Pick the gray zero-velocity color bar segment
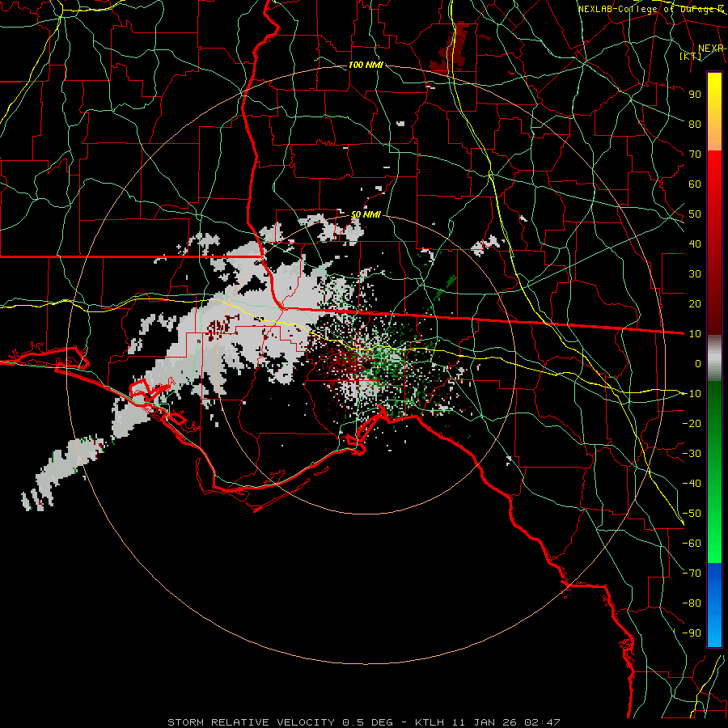This screenshot has height=728, width=728. click(714, 358)
